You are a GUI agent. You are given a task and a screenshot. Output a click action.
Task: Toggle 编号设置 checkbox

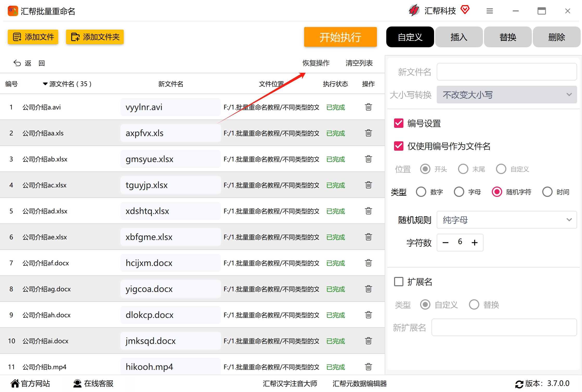(399, 123)
